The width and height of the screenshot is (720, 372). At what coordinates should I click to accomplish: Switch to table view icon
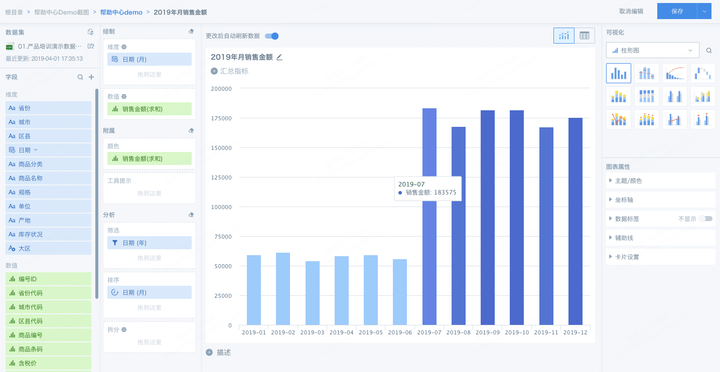point(584,36)
